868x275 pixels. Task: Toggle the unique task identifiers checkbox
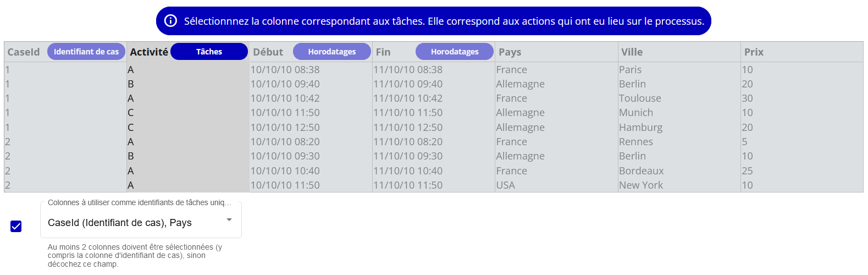coord(16,226)
